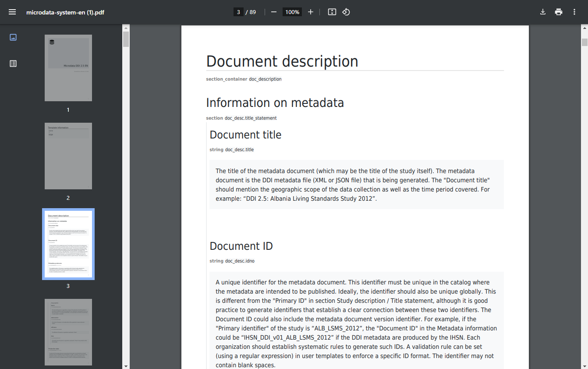Open page 1 thumbnail

coord(68,68)
